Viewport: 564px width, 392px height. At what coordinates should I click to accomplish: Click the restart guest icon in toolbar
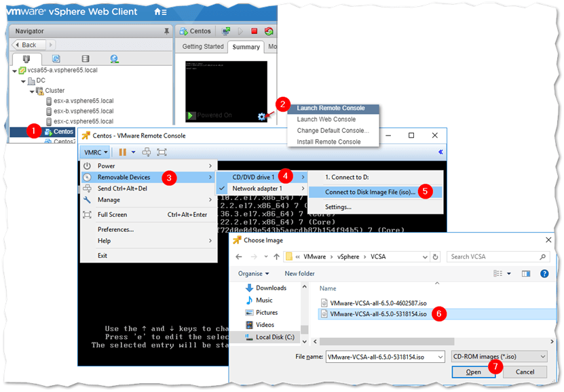coord(269,31)
